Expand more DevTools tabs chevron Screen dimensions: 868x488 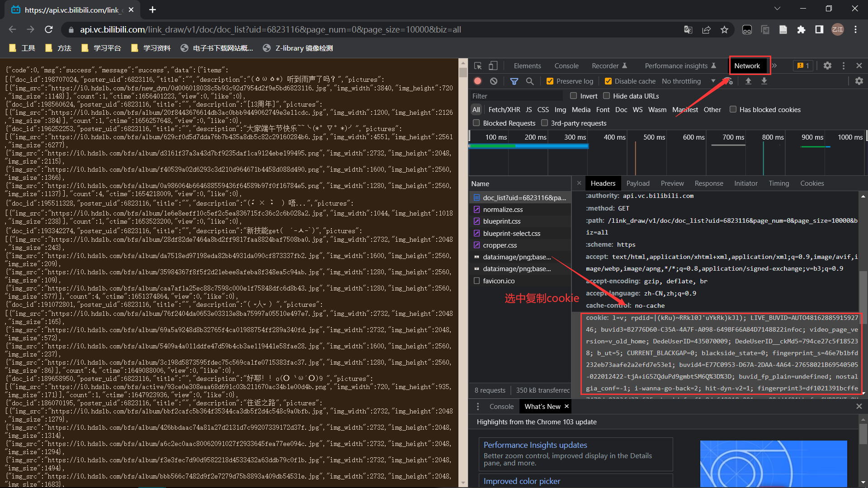coord(774,66)
